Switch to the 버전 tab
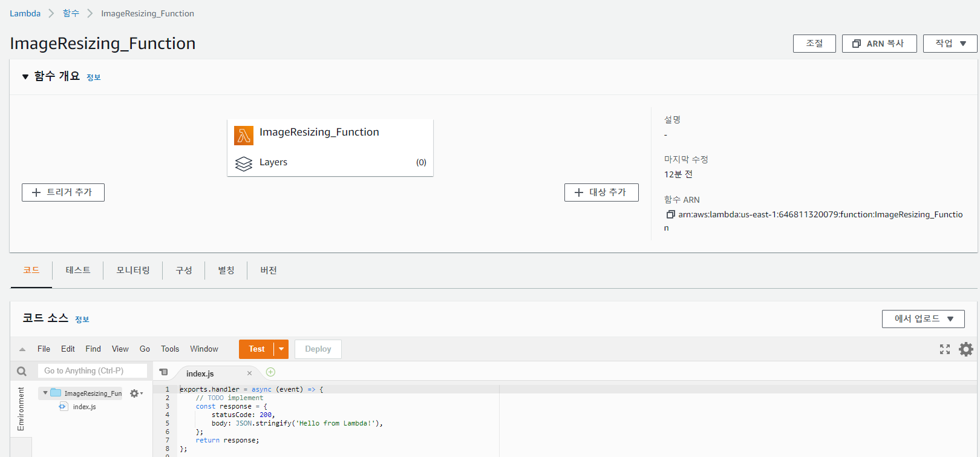 tap(269, 270)
